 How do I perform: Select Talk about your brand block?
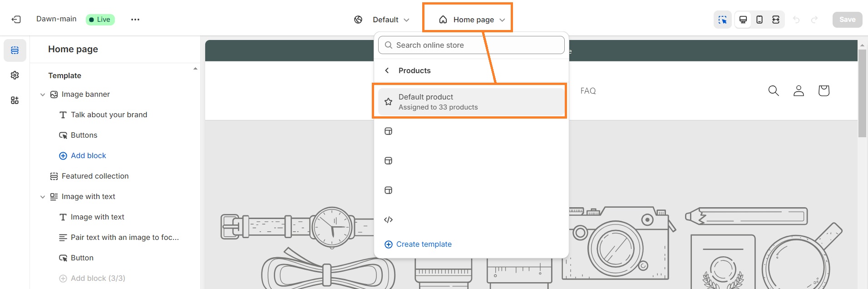108,115
